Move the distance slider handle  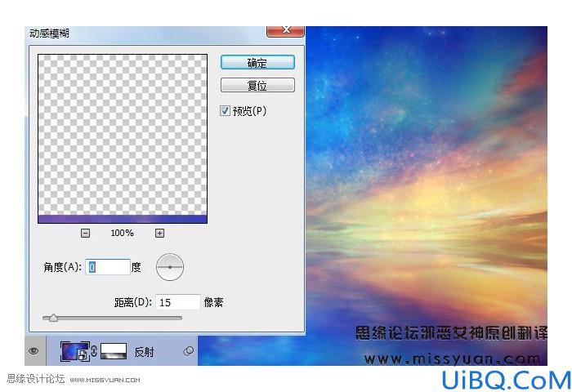53,318
